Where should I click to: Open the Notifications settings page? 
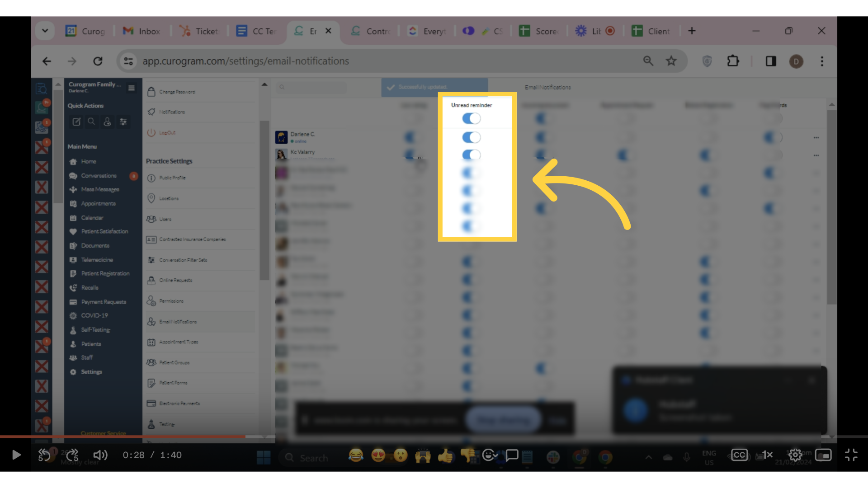pyautogui.click(x=172, y=112)
